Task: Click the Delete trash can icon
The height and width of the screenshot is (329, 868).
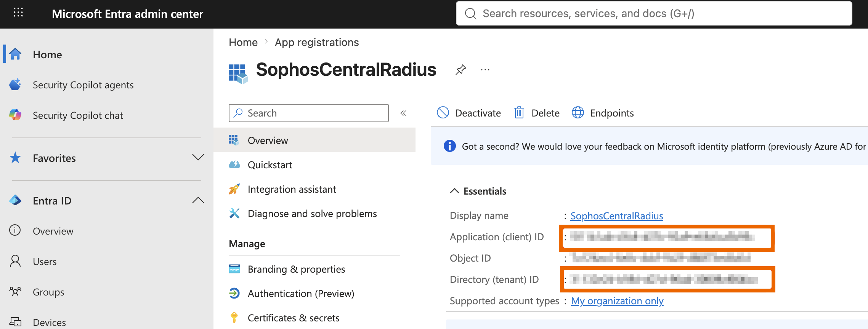Action: pos(519,112)
